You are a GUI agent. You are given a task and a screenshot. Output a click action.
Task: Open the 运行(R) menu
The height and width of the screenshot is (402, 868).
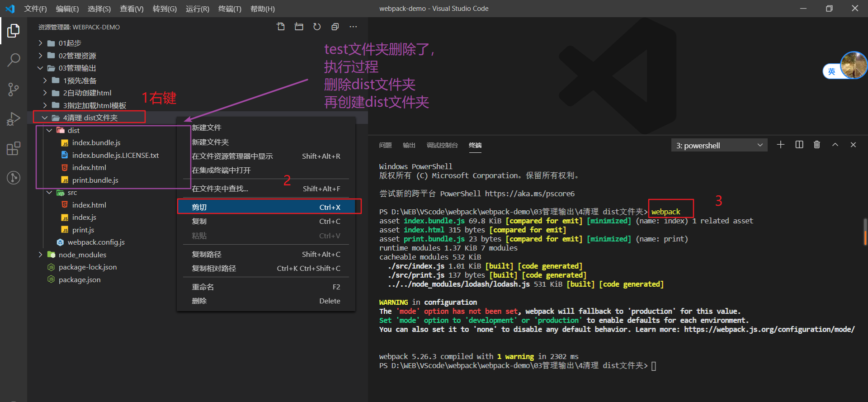click(x=198, y=9)
